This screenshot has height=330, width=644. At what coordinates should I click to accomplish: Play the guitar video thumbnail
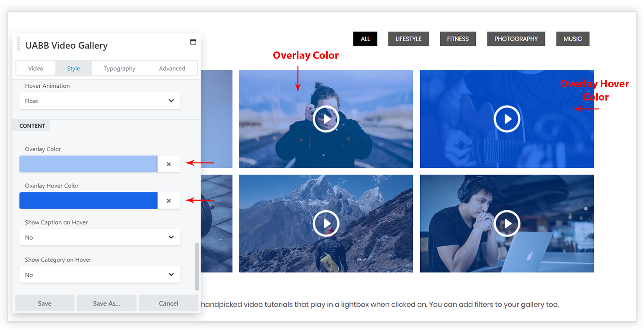point(507,119)
